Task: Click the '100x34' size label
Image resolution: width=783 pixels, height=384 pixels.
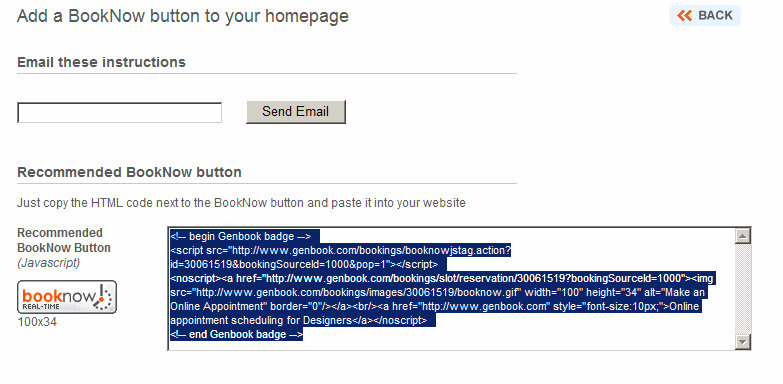Action: (x=37, y=322)
